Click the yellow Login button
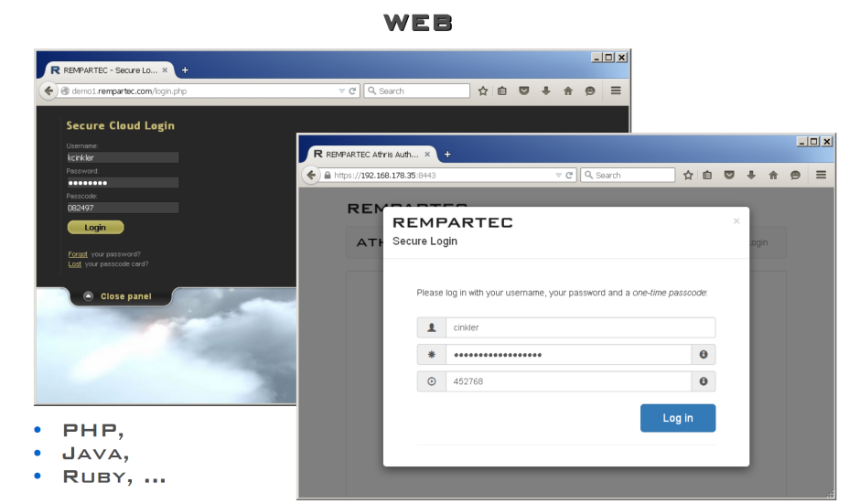 click(x=95, y=227)
